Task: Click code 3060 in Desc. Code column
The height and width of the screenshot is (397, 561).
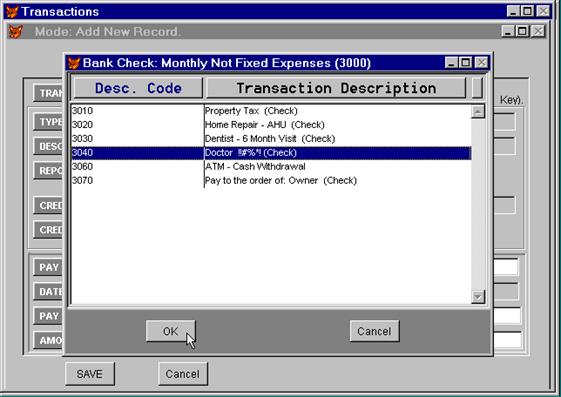Action: tap(82, 167)
